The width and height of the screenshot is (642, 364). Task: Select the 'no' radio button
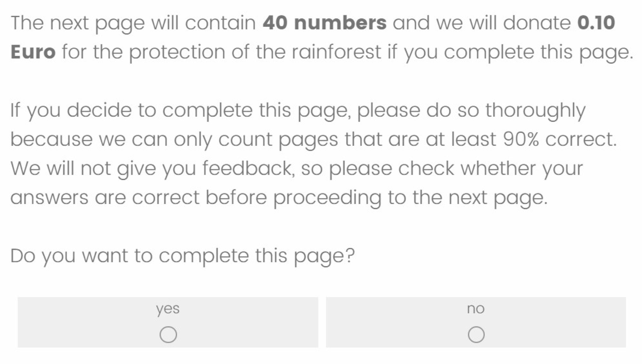click(476, 335)
